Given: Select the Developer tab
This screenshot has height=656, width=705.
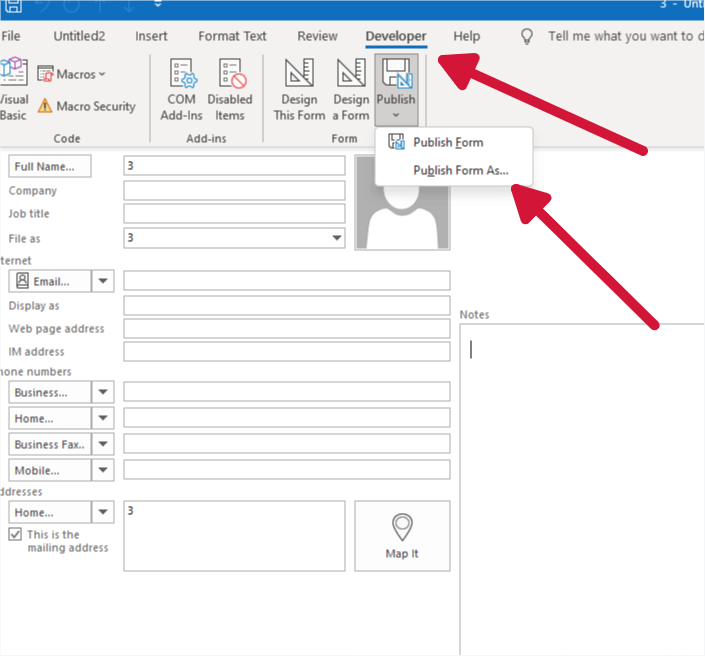Looking at the screenshot, I should tap(396, 36).
